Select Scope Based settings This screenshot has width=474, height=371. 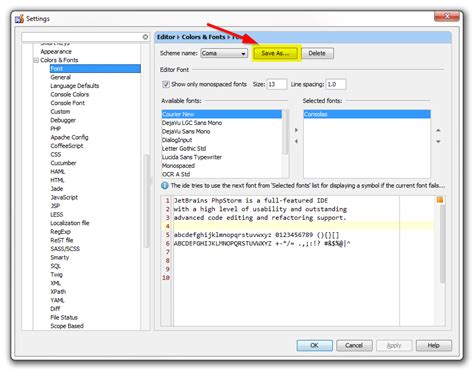click(67, 326)
